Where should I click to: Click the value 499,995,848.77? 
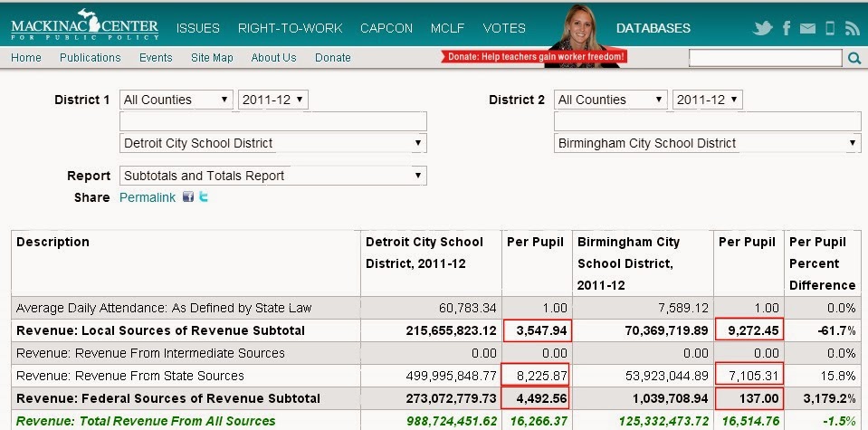click(x=451, y=376)
